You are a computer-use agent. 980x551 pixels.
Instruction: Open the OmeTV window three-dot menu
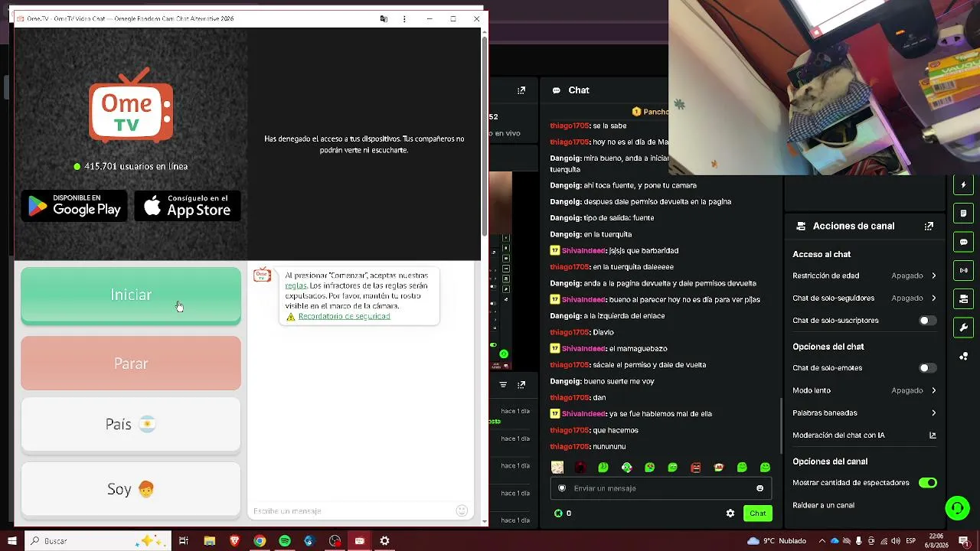[x=404, y=18]
